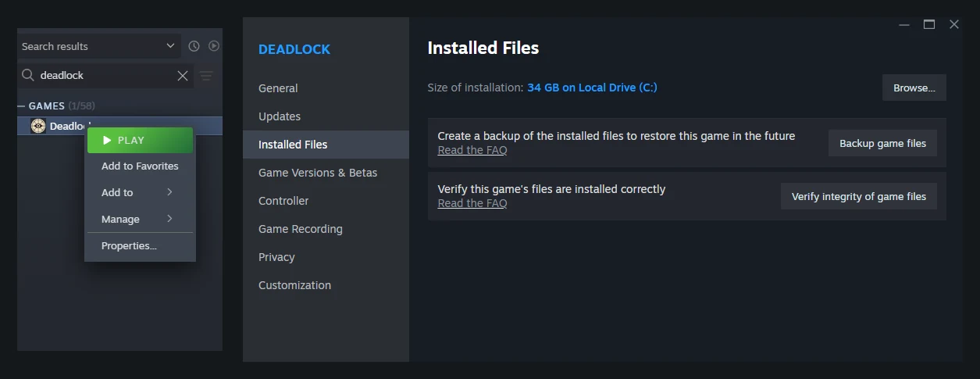Open recent activity clock icon in library
Screen dimensions: 980x379
click(x=194, y=46)
